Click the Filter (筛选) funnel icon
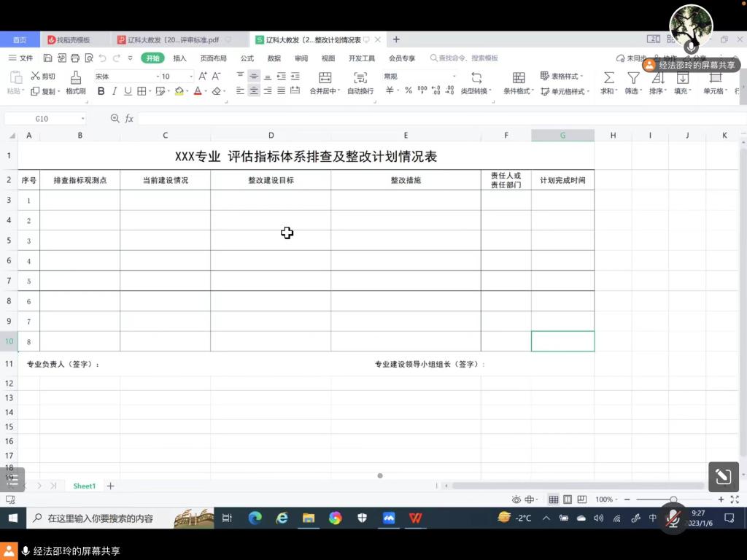Screen dimensions: 747x560 (633, 78)
